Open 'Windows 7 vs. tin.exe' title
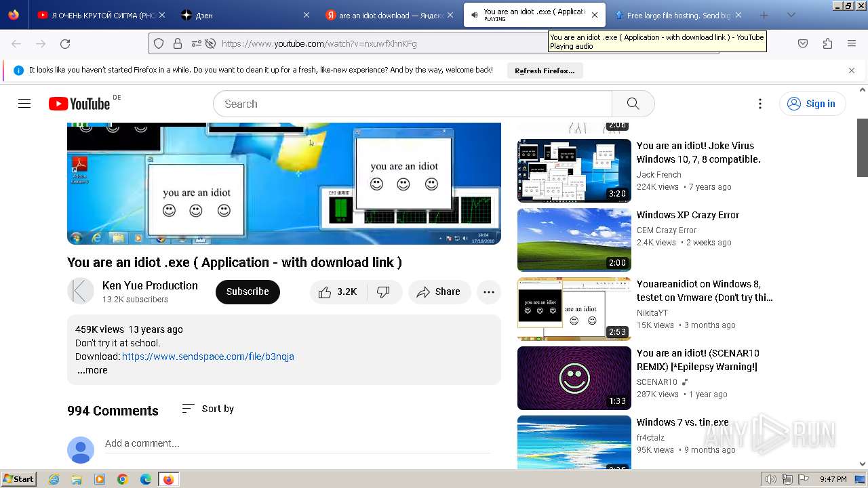Image resolution: width=868 pixels, height=488 pixels. [x=683, y=422]
